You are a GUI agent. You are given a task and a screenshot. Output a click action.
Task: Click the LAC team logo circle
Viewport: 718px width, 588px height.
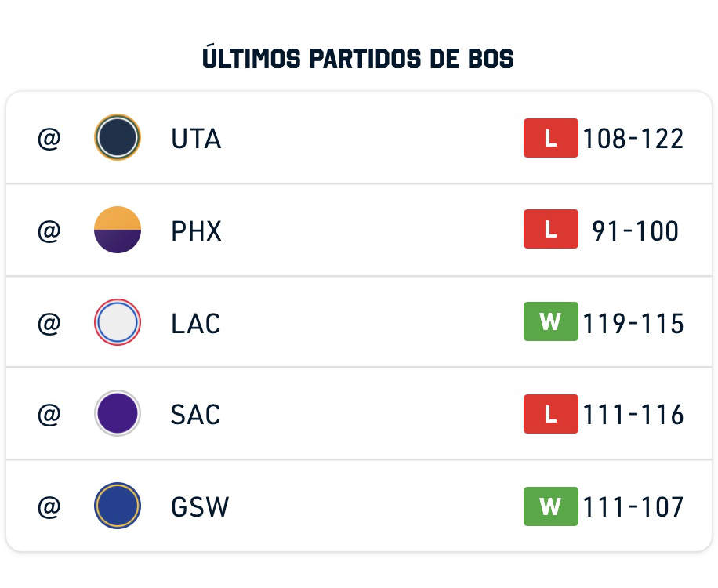point(118,322)
